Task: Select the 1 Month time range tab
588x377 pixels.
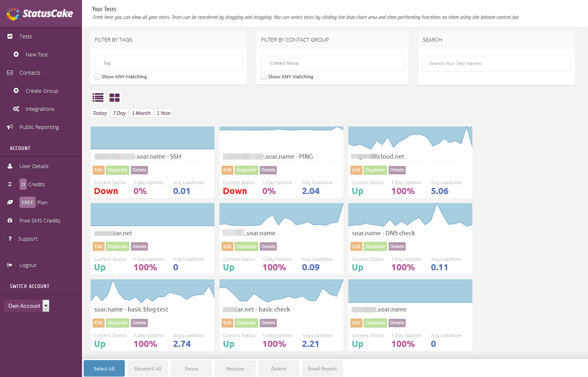Action: pos(141,113)
